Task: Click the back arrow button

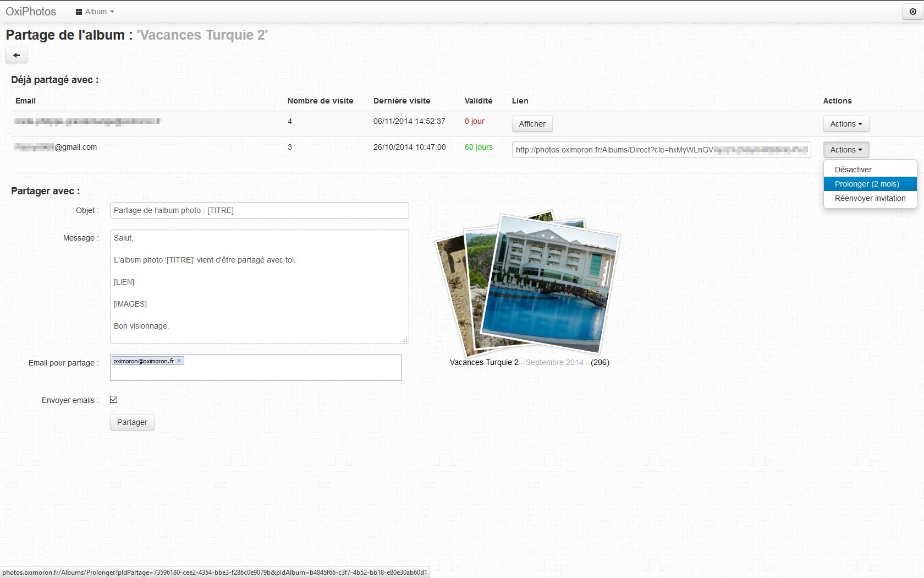Action: pyautogui.click(x=16, y=55)
